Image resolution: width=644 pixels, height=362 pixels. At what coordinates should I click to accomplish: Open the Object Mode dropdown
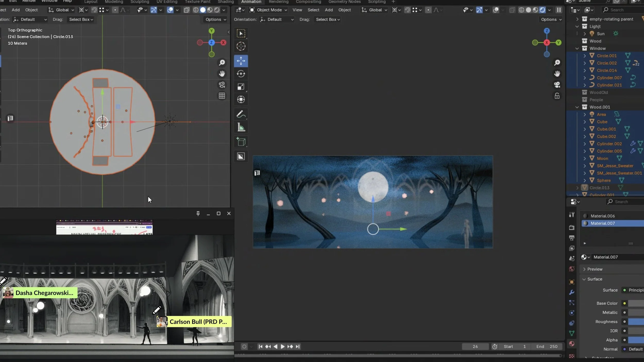[268, 10]
